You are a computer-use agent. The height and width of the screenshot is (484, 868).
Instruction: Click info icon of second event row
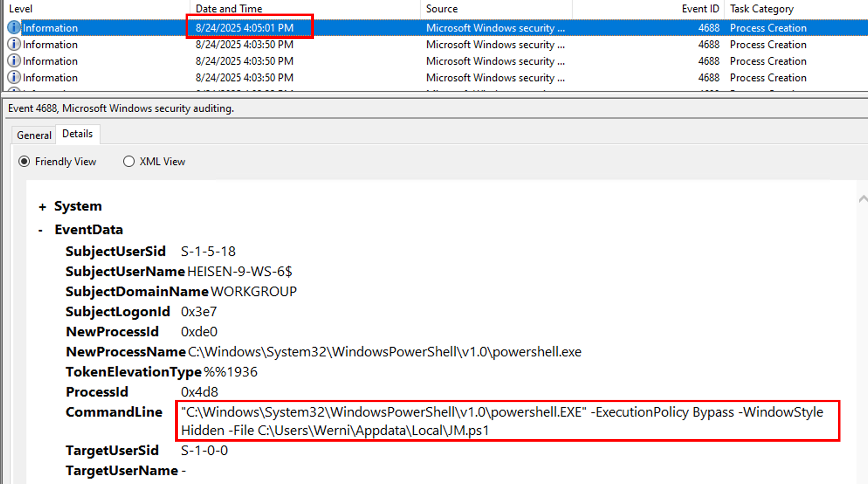[x=14, y=44]
